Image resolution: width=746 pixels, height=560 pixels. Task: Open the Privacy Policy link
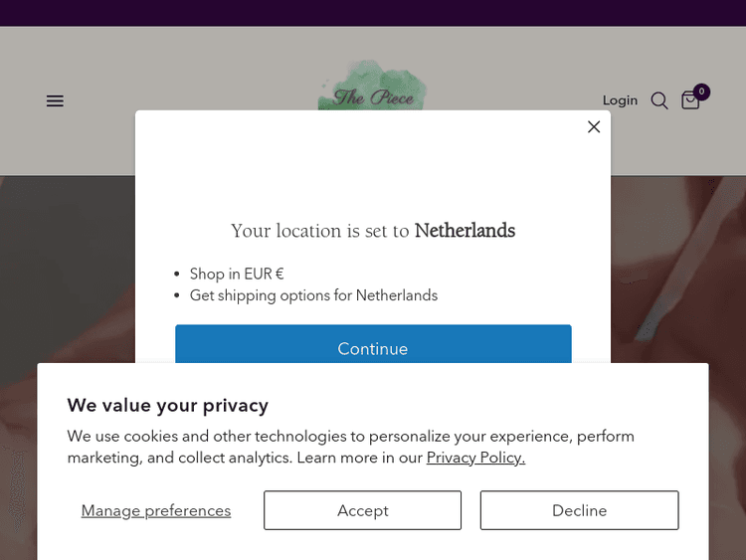click(x=475, y=458)
